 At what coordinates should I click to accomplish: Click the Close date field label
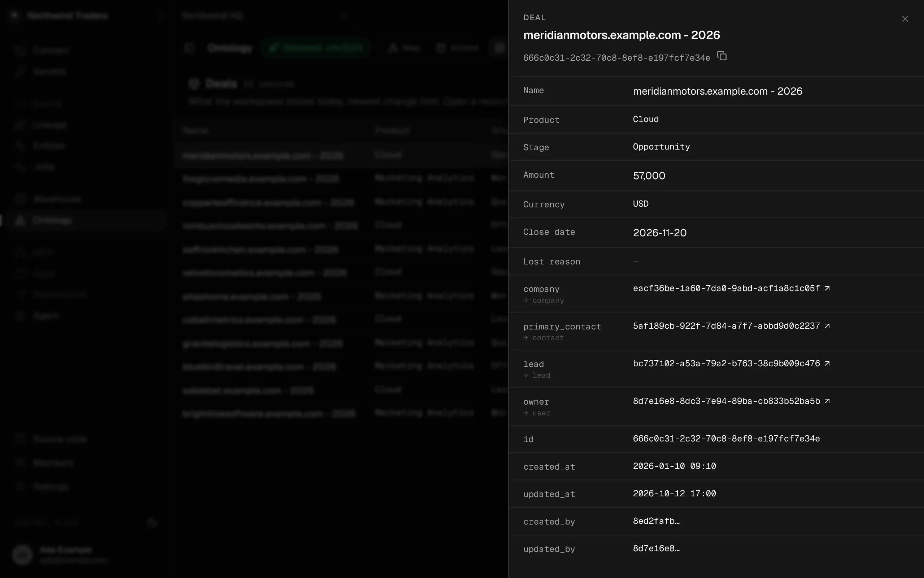549,232
